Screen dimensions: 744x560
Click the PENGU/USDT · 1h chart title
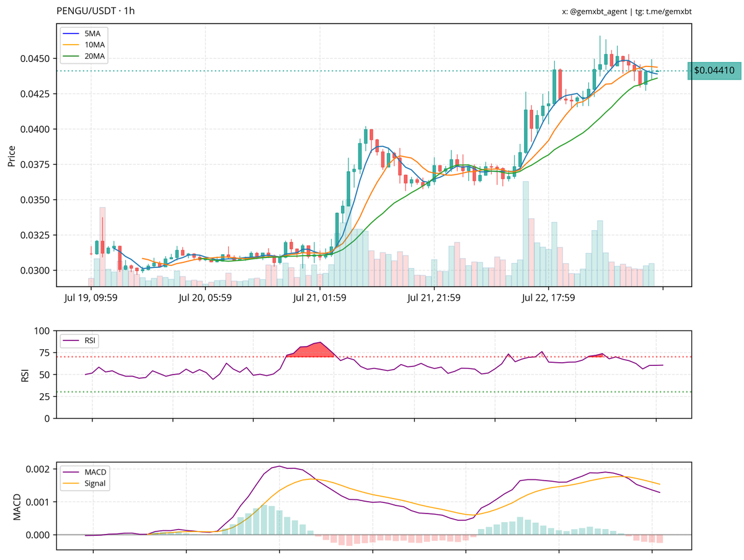97,11
